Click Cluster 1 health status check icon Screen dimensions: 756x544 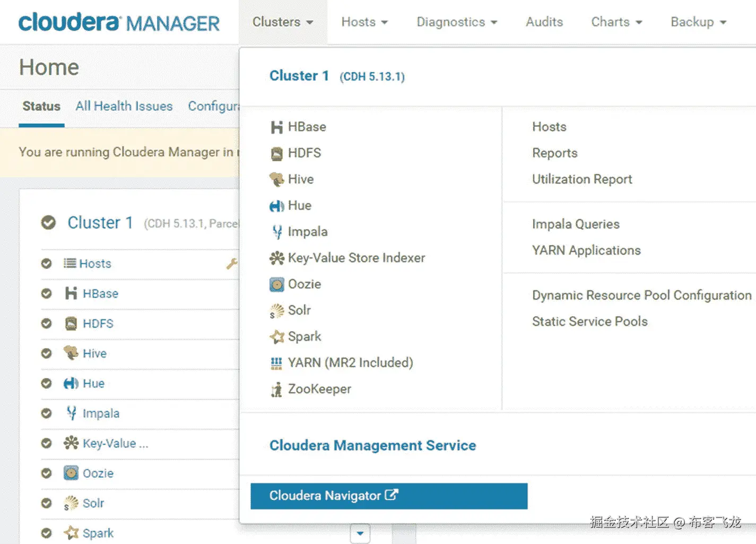click(48, 222)
